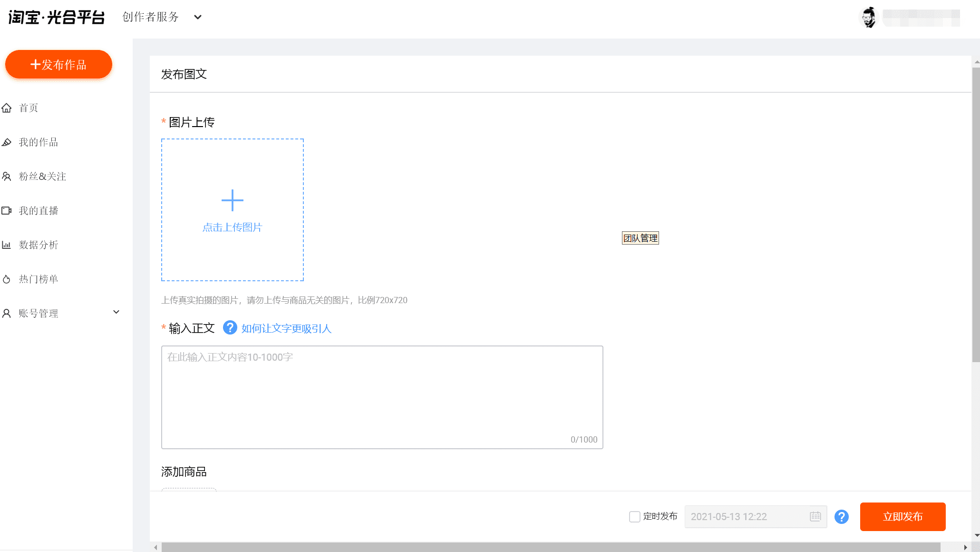Click the 发布图文 page heading
The image size is (980, 552).
coord(184,74)
